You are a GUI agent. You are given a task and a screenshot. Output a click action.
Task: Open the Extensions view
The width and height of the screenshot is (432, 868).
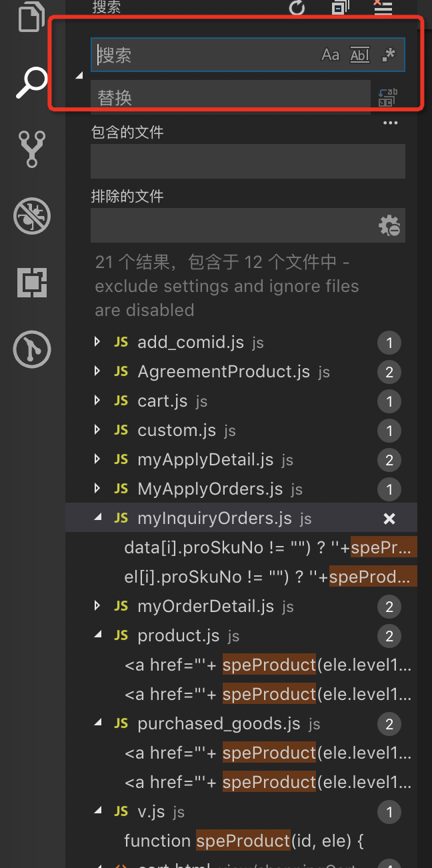pos(31,282)
